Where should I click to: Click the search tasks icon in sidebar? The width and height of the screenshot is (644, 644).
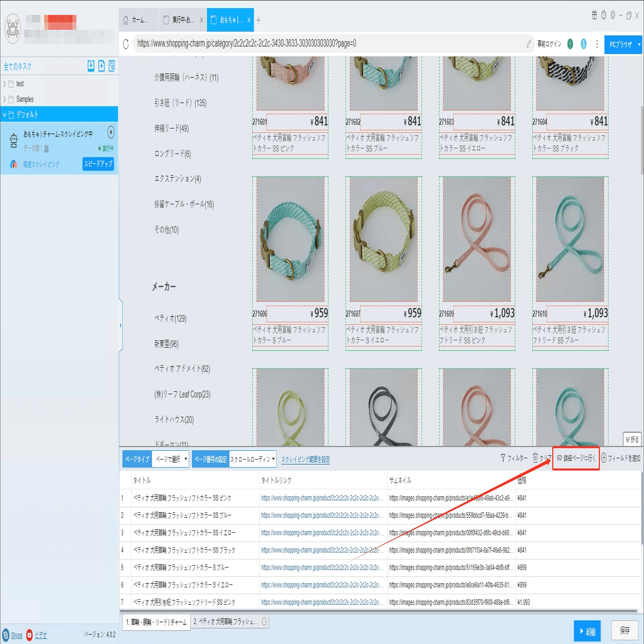[x=112, y=66]
